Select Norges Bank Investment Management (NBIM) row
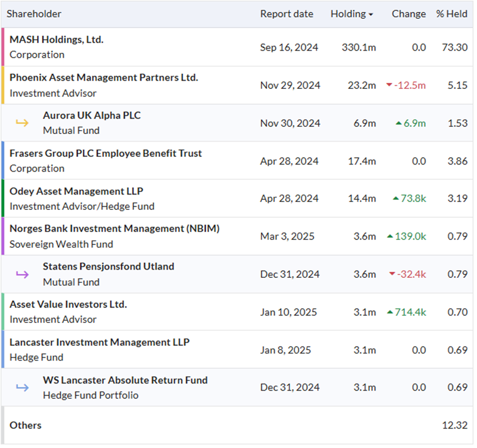Screen dimensions: 477x448 point(237,236)
